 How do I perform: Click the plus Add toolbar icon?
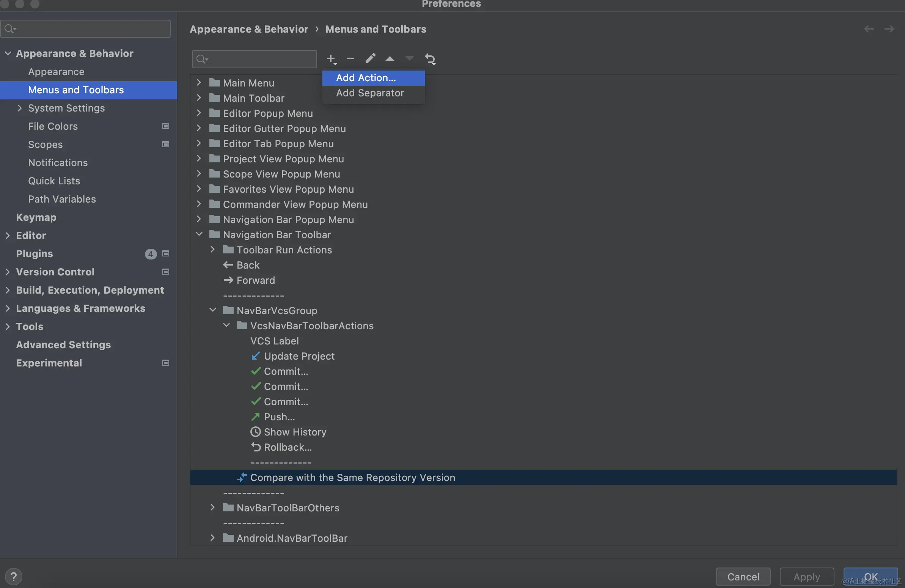click(x=331, y=58)
